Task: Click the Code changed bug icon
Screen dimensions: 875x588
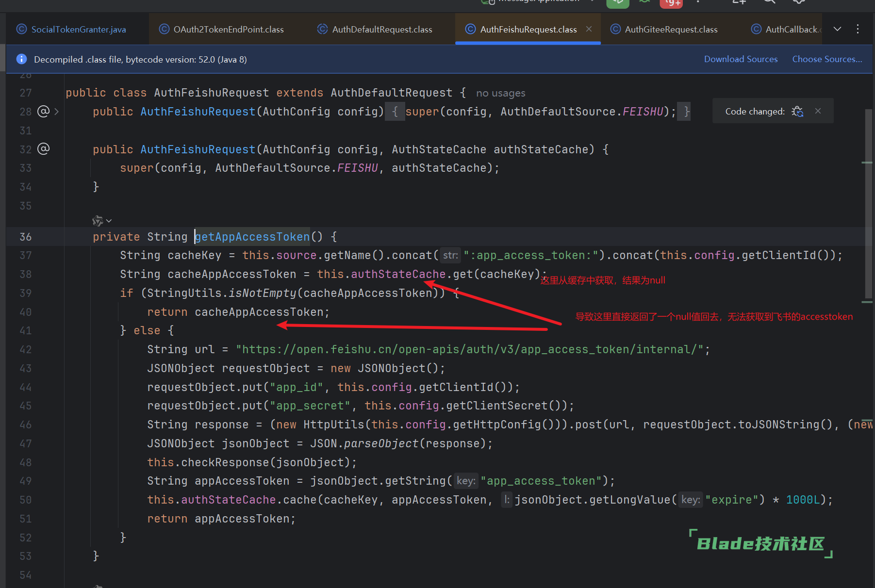Action: 797,111
